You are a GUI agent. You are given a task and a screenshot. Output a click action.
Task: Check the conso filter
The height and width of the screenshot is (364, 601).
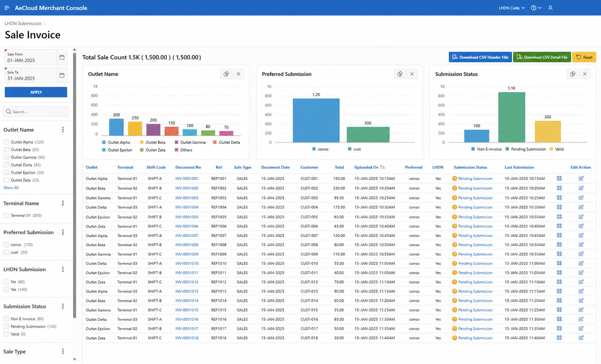(6, 245)
